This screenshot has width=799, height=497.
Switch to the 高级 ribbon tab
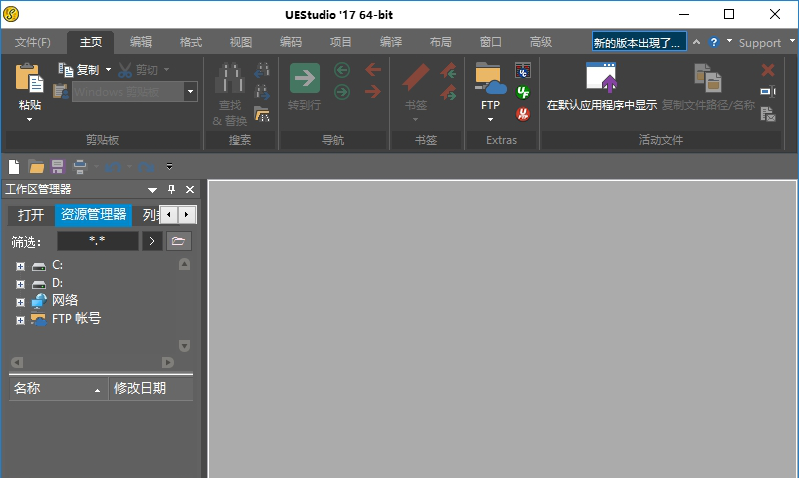[540, 42]
